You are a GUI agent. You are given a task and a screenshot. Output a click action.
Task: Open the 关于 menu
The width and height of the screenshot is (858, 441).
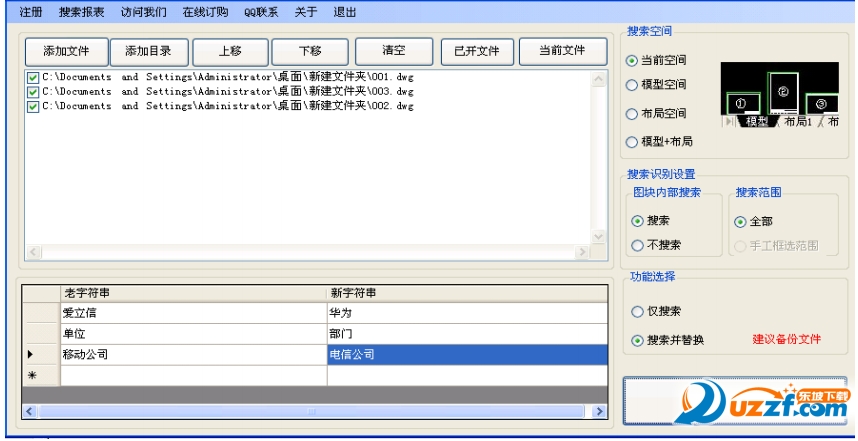[x=306, y=13]
